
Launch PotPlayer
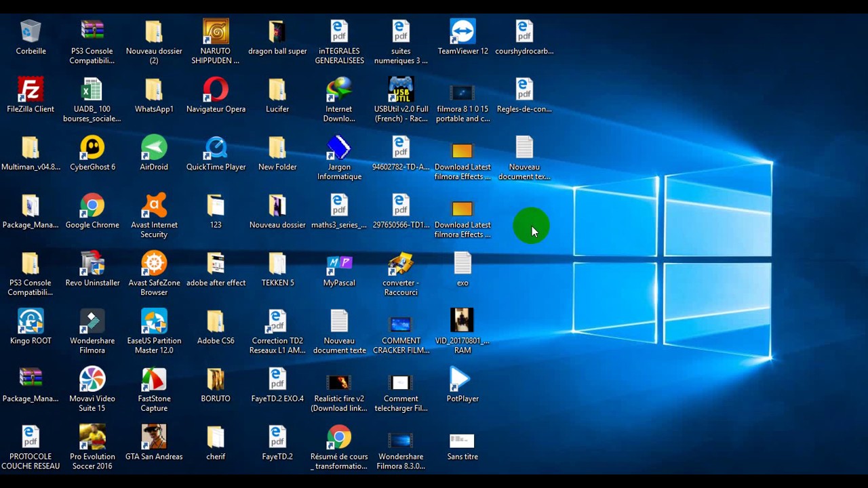tap(462, 380)
